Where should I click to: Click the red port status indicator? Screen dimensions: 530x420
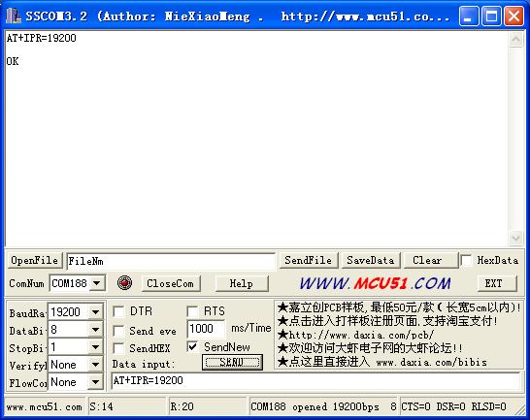tap(124, 283)
